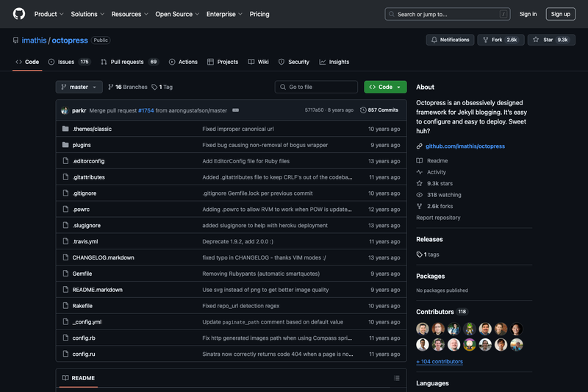Focus the Go to file field
Image resolution: width=588 pixels, height=392 pixels.
(316, 87)
